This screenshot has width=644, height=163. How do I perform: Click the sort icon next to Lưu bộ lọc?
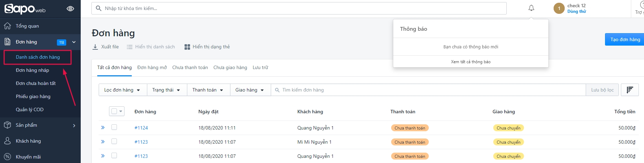630,90
